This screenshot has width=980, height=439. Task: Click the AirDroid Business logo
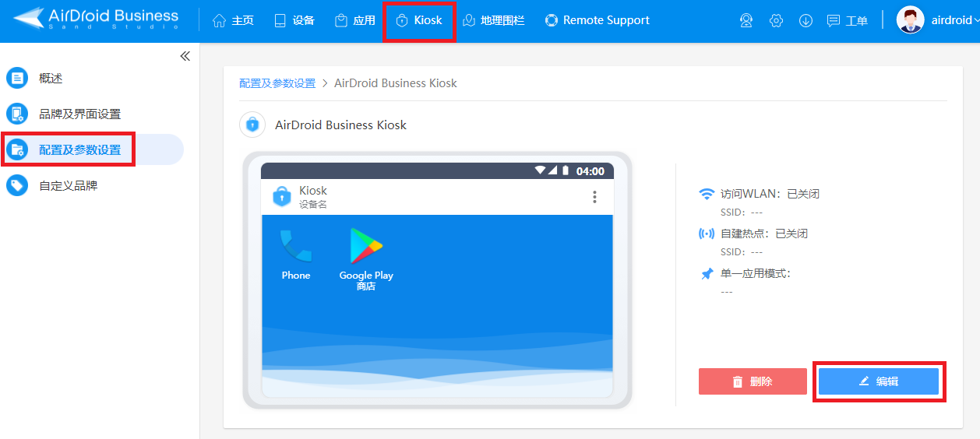point(96,19)
